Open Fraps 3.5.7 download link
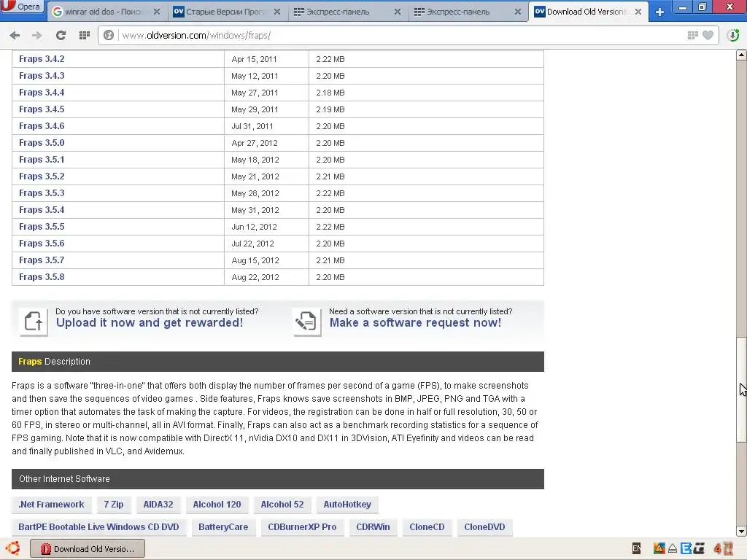The image size is (747, 560). click(x=42, y=260)
